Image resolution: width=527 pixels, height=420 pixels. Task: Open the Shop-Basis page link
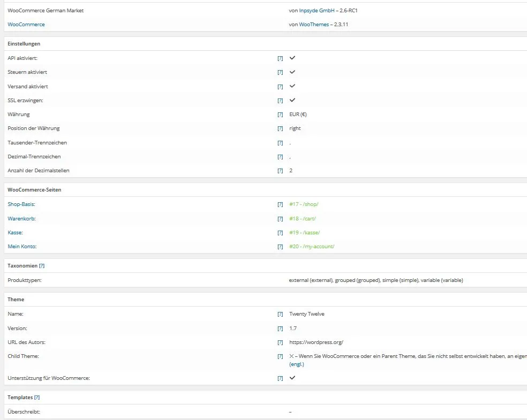click(21, 204)
